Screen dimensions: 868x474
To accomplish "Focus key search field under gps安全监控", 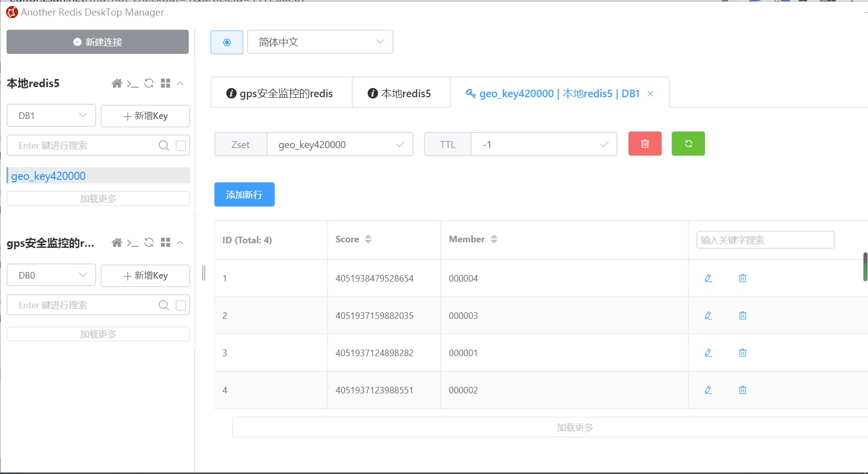I will coord(98,305).
